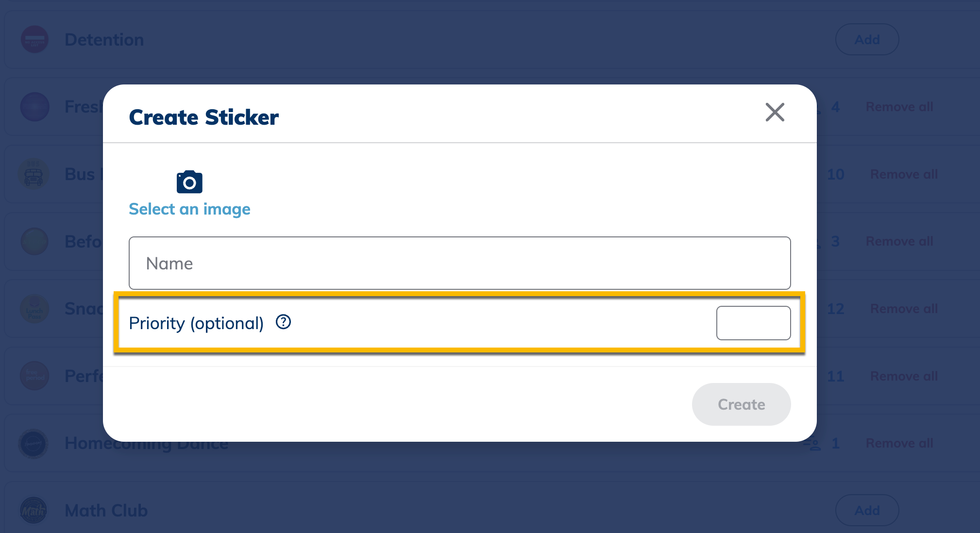This screenshot has width=980, height=533.
Task: Click 'Select an image' link
Action: pos(189,209)
